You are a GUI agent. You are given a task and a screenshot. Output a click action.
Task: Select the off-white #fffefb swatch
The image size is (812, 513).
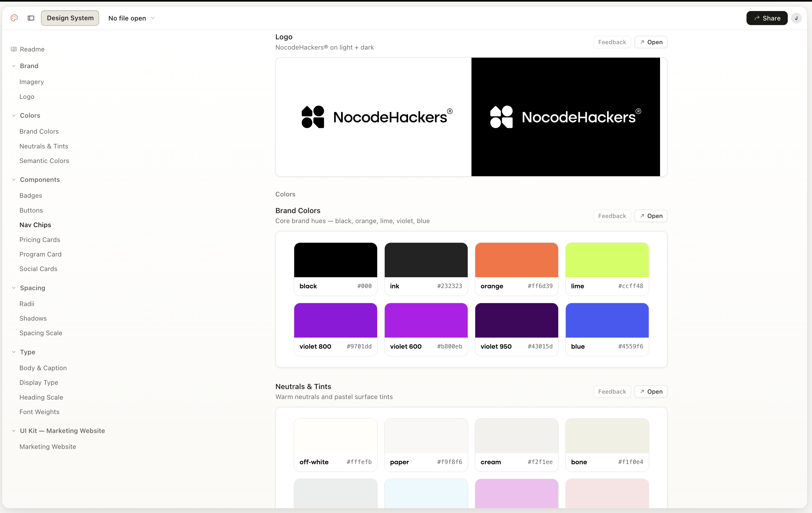pyautogui.click(x=335, y=445)
